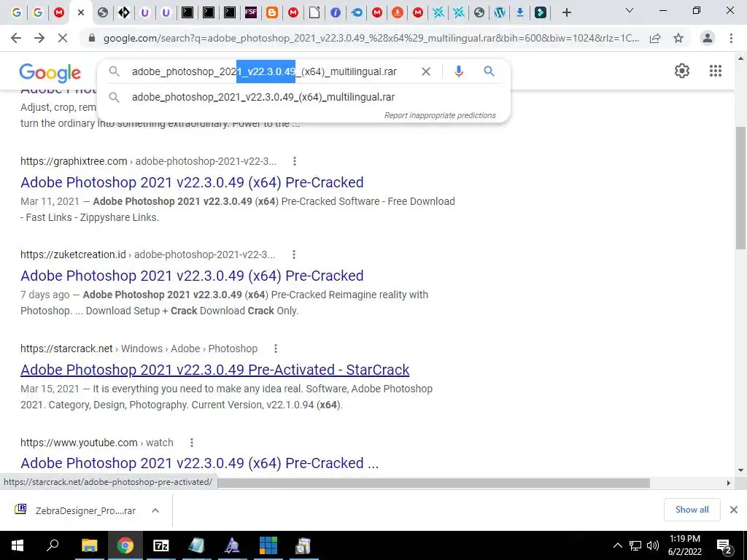Open the notification center with 2 alerts
747x560 pixels.
tap(724, 546)
